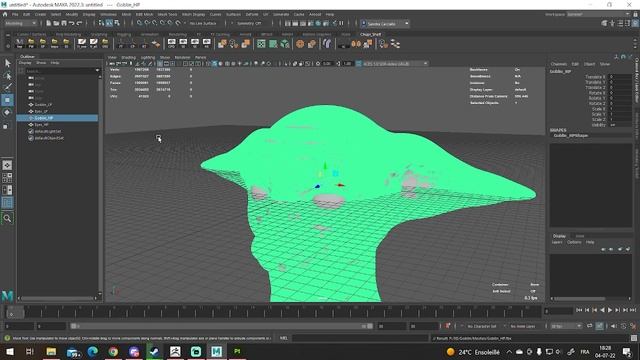Toggle the highlighted select-by-object mode icon
This screenshot has height=360, width=640.
(x=109, y=24)
